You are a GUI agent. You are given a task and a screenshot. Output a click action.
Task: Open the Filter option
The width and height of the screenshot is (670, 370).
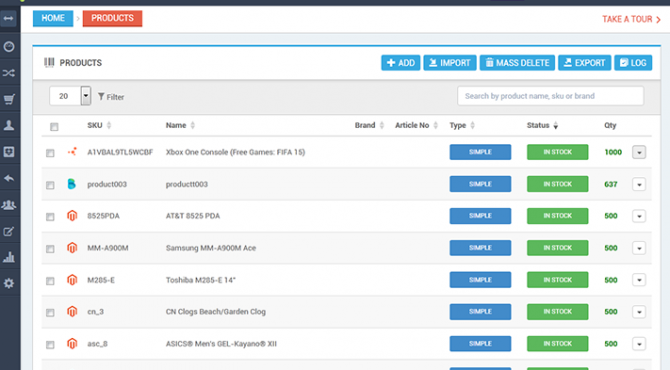point(111,97)
